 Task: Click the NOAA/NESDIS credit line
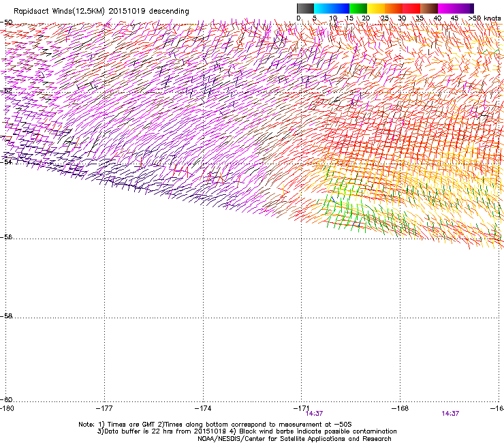click(x=294, y=439)
